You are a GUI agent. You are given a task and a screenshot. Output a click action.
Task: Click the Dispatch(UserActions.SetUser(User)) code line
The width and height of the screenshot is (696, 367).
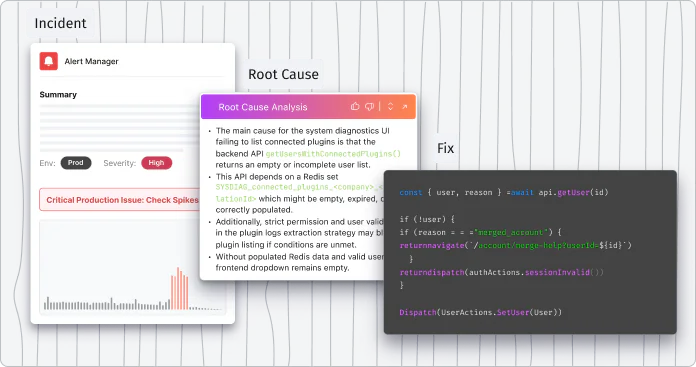[x=481, y=312]
